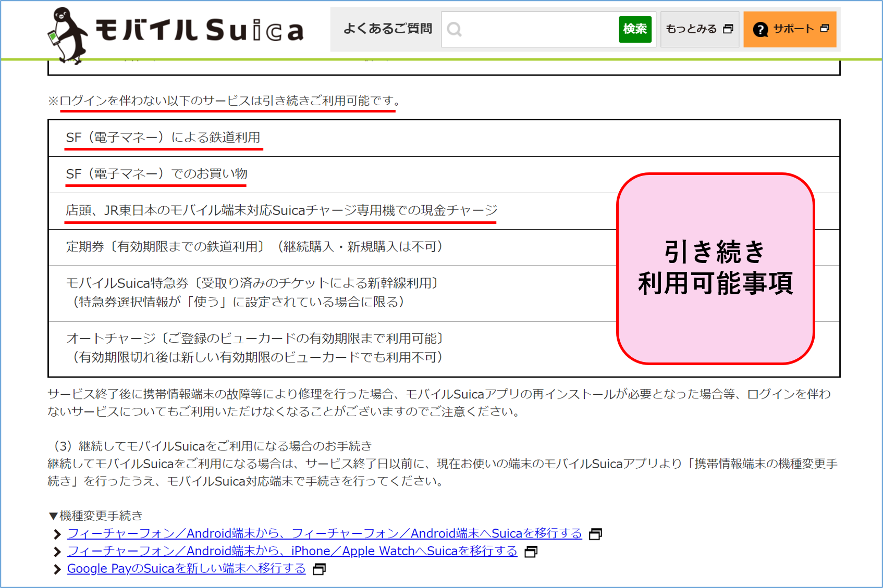Click the magnifier icon in search box
This screenshot has width=883, height=588.
454,29
